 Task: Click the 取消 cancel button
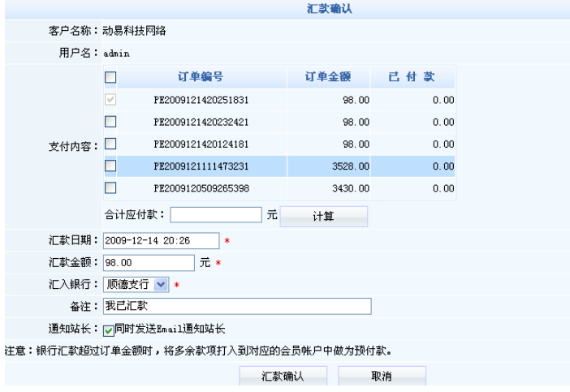click(x=382, y=376)
